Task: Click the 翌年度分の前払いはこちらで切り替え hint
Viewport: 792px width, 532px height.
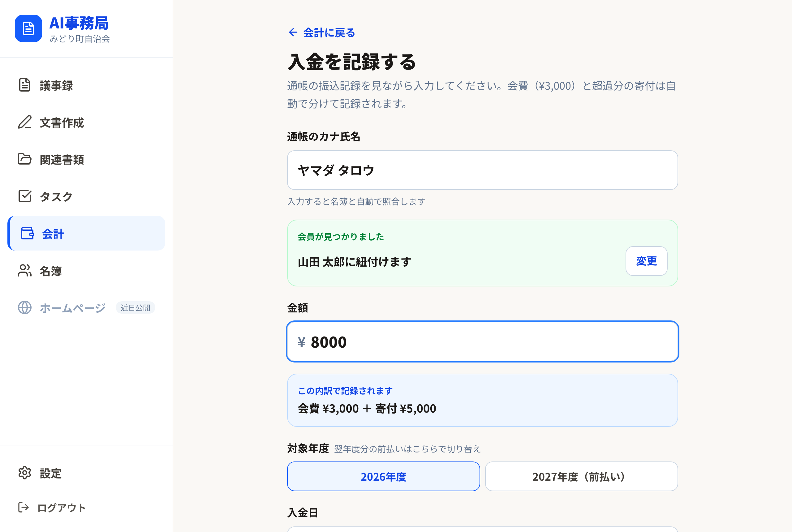Action: coord(407,449)
